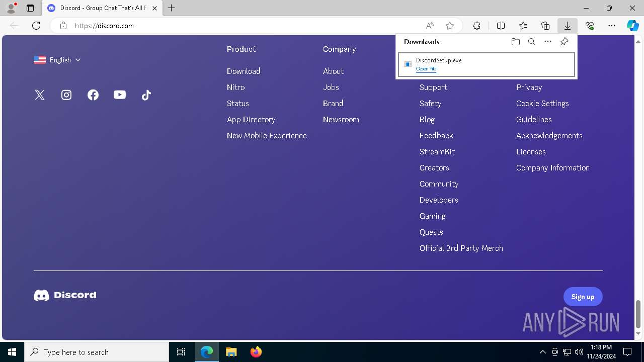Screen dimensions: 644x362
Task: Open the Company Information link
Action: click(x=552, y=167)
